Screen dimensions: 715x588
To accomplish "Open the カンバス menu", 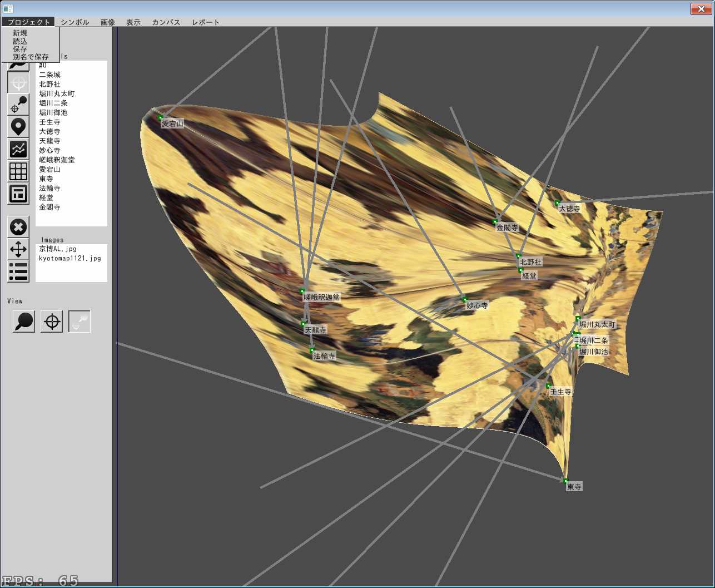I will tap(166, 22).
